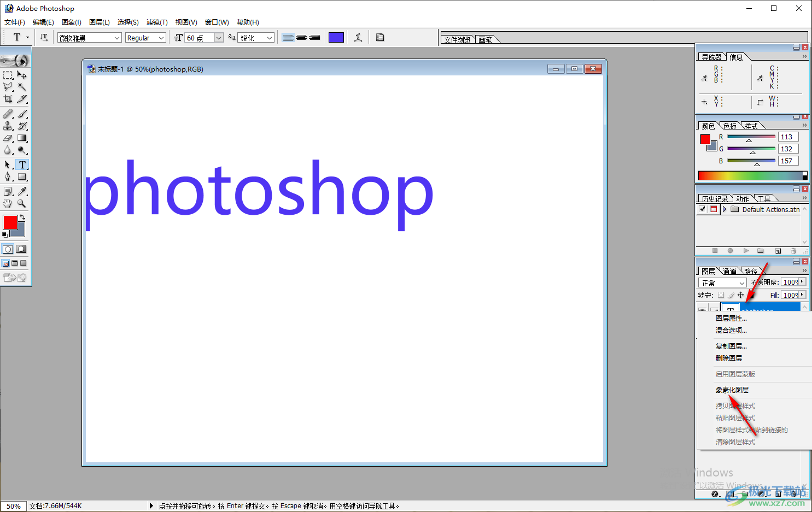812x512 pixels.
Task: Open opacity slider arrow in Layers
Action: tap(802, 282)
